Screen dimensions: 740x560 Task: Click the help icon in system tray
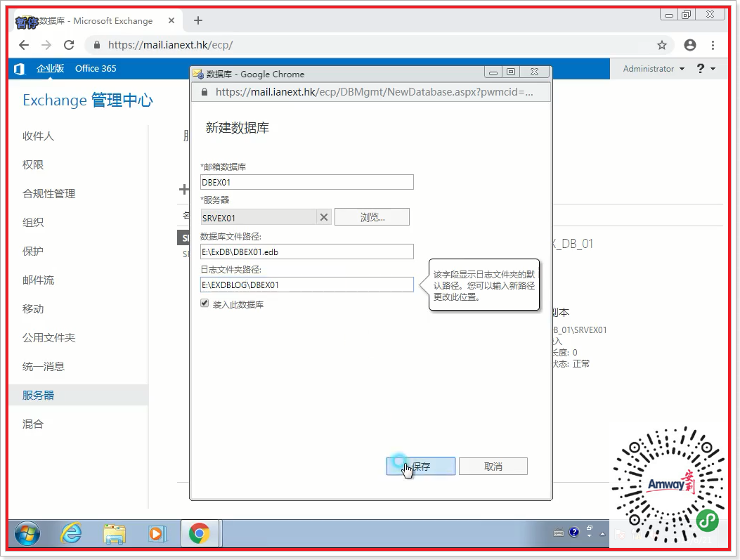[x=573, y=533]
